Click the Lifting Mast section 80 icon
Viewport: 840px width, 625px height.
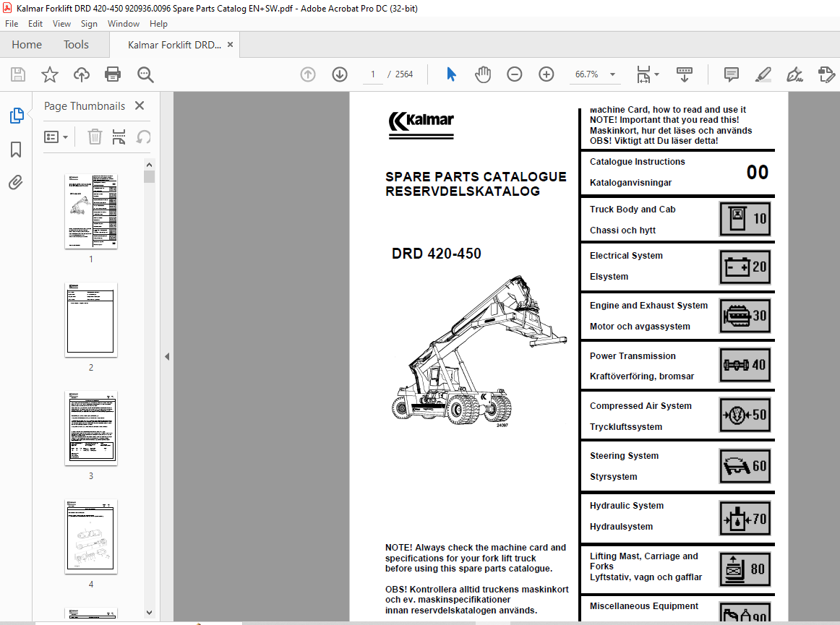pos(745,569)
